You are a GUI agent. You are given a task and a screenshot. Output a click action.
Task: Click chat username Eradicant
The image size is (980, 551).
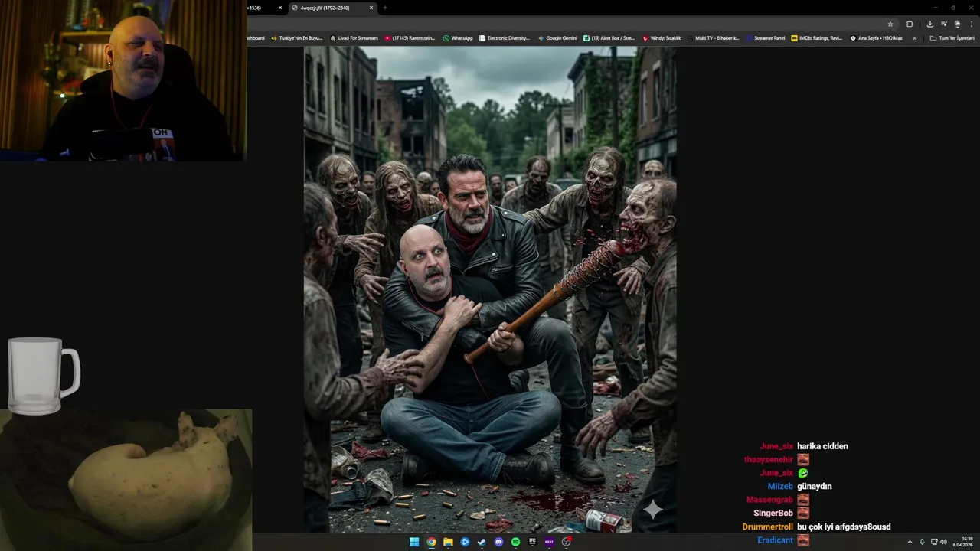(x=775, y=540)
